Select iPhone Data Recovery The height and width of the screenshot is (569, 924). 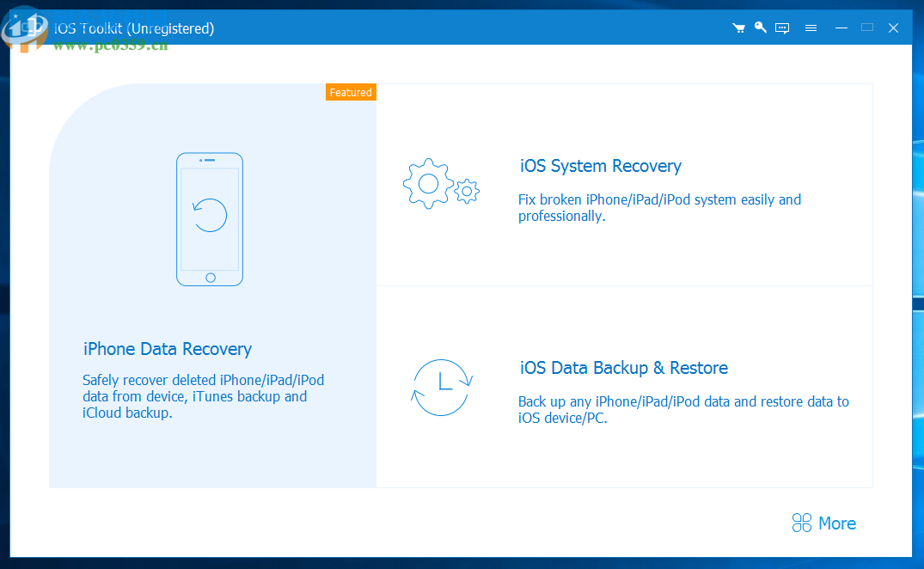point(167,349)
